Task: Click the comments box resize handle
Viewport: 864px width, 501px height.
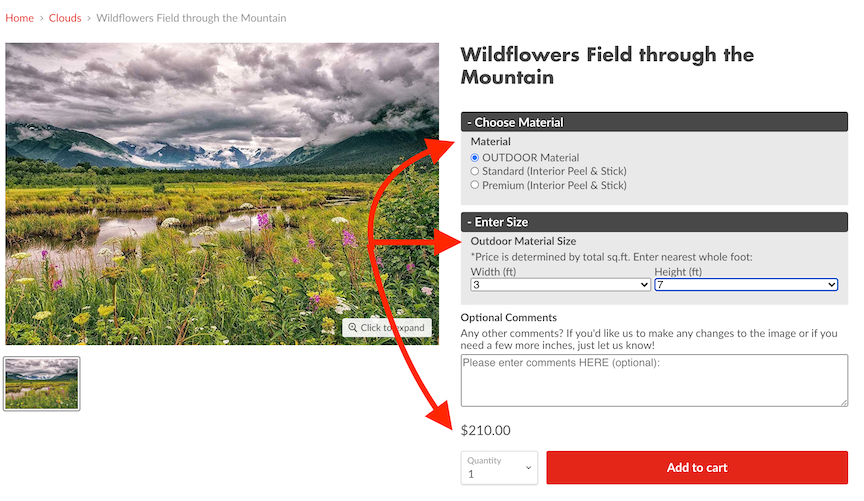Action: point(843,402)
